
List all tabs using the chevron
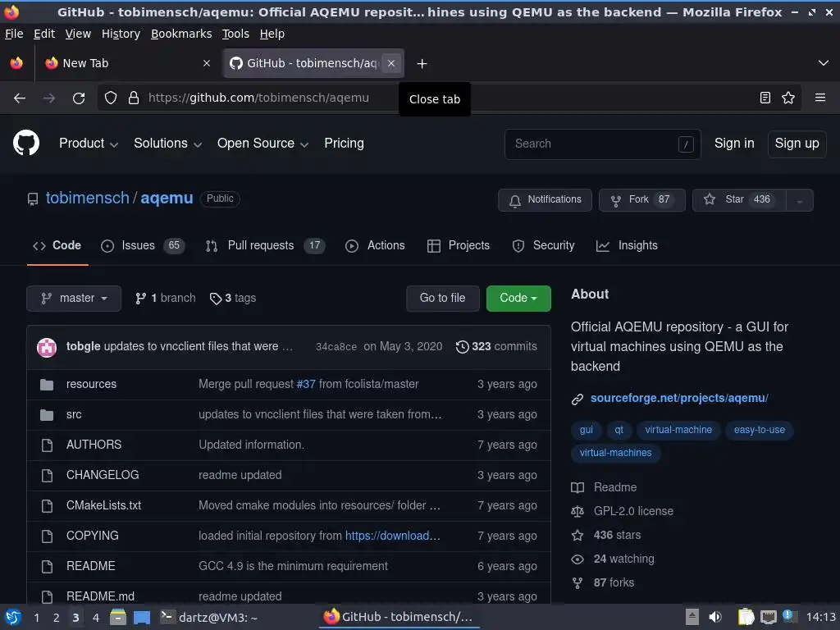(x=824, y=63)
